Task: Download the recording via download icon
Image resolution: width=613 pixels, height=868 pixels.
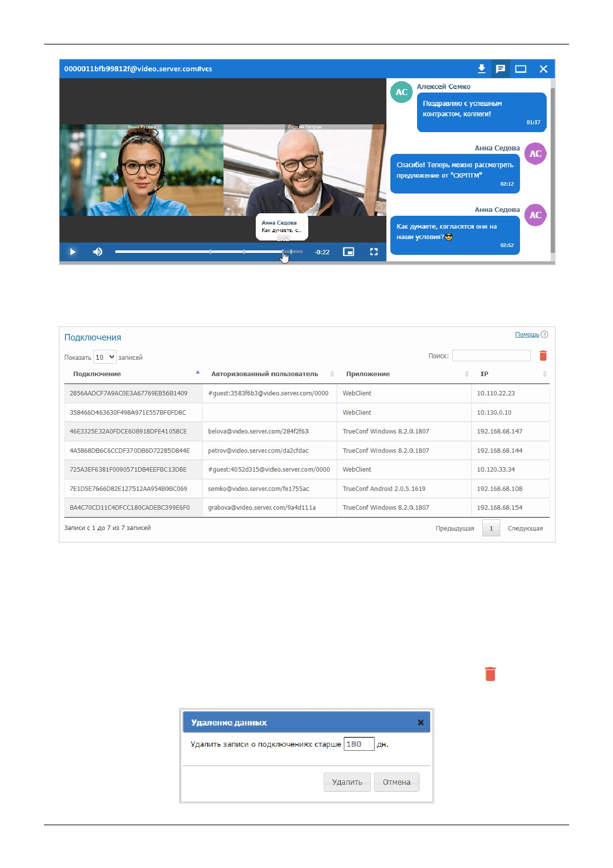Action: (x=481, y=69)
